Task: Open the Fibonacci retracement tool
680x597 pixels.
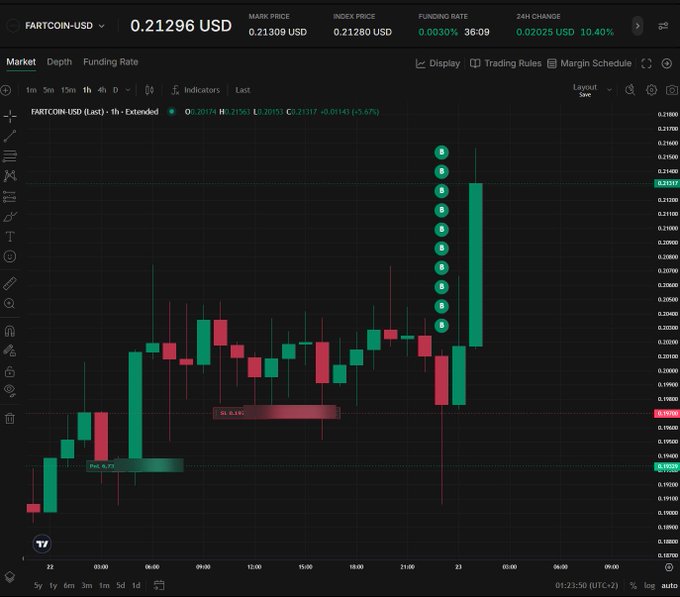Action: [10, 156]
